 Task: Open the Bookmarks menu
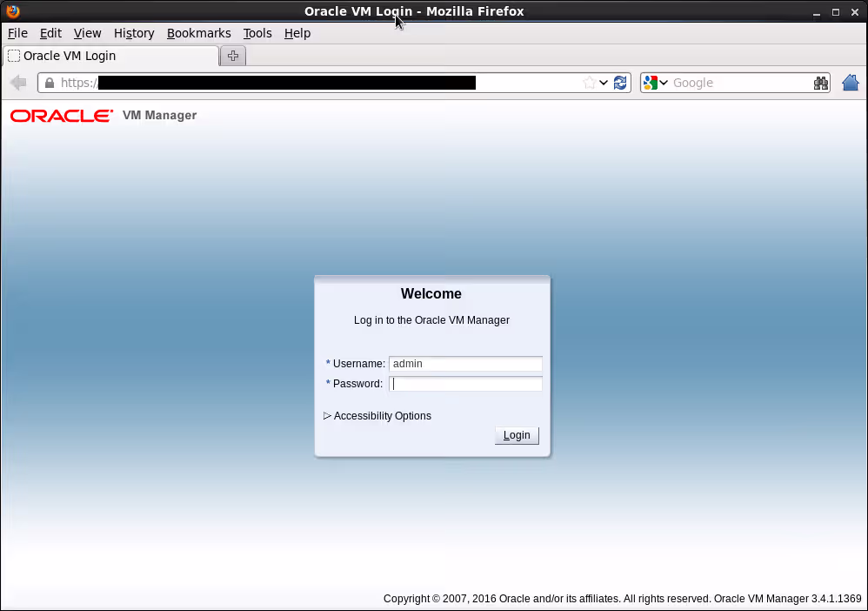tap(199, 33)
